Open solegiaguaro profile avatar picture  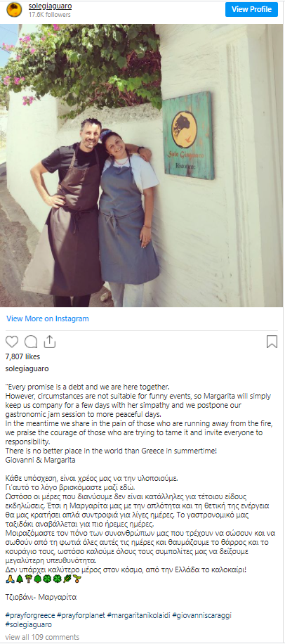tap(14, 9)
